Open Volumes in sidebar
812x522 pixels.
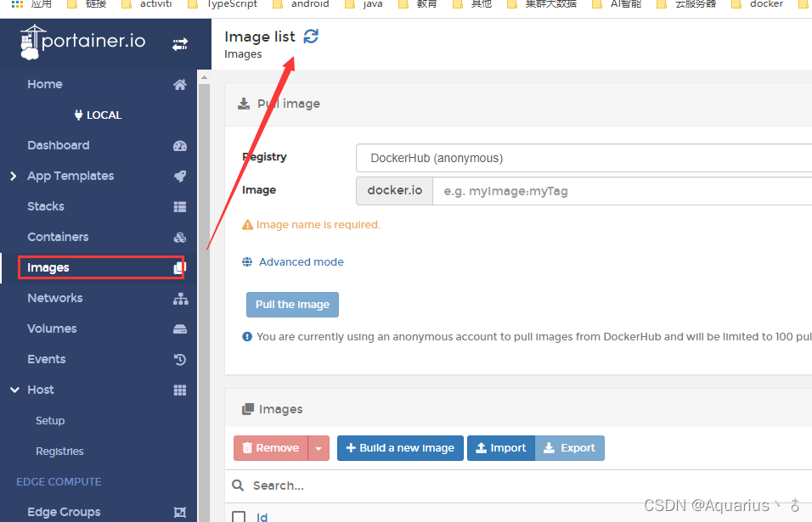[52, 328]
